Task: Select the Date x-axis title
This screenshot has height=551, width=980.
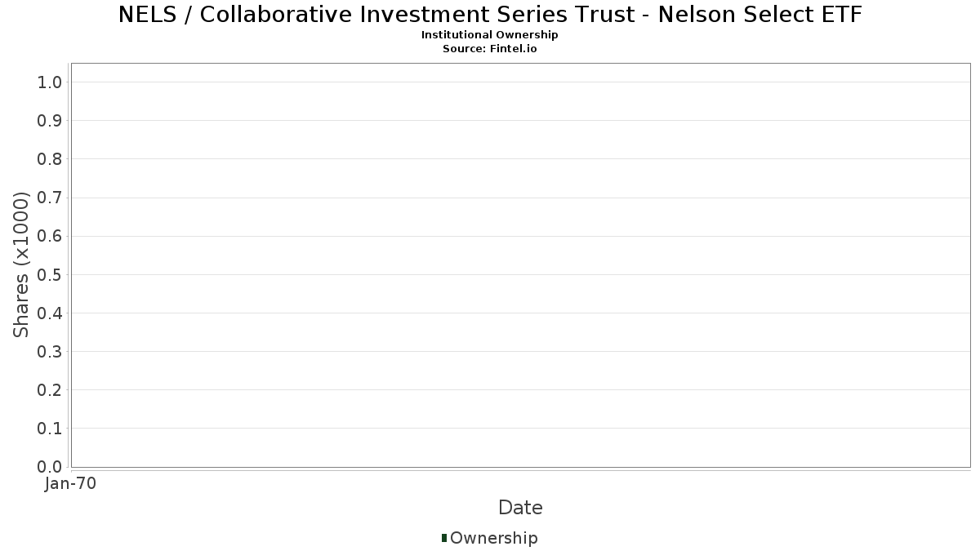Action: pos(520,508)
